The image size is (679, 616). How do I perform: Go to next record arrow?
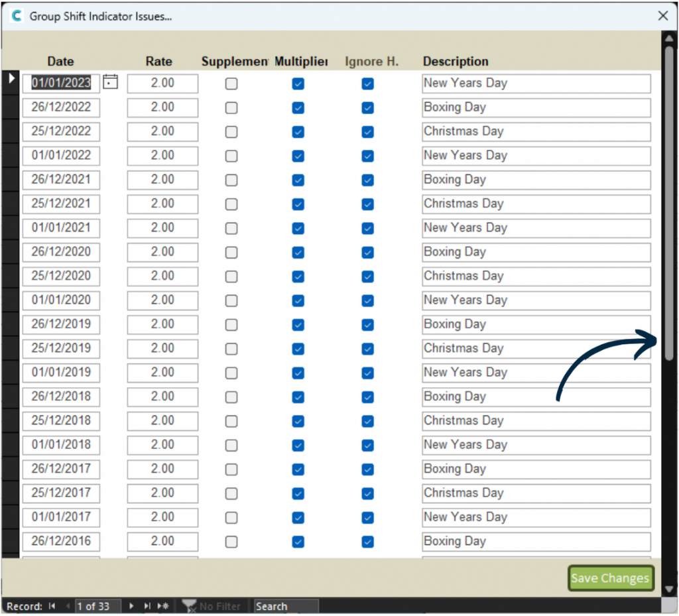point(131,606)
